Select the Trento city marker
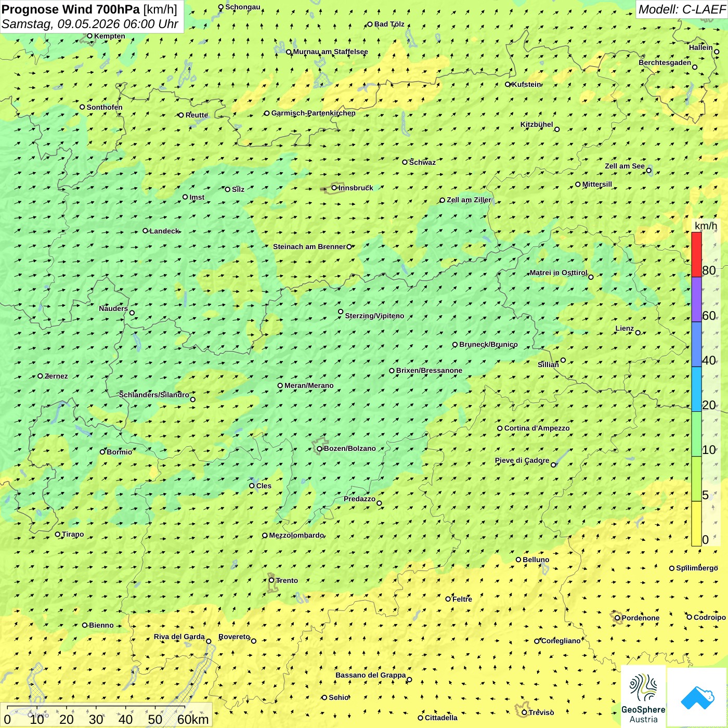728x728 pixels. pos(271,580)
